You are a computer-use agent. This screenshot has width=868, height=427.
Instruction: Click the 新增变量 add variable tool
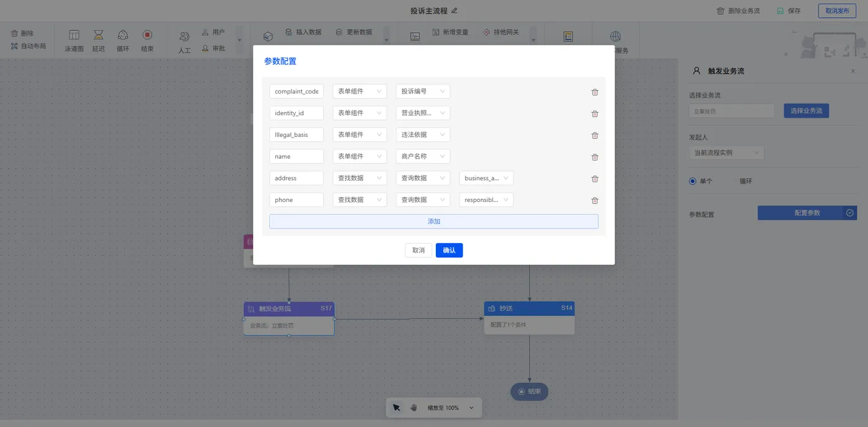[x=450, y=32]
